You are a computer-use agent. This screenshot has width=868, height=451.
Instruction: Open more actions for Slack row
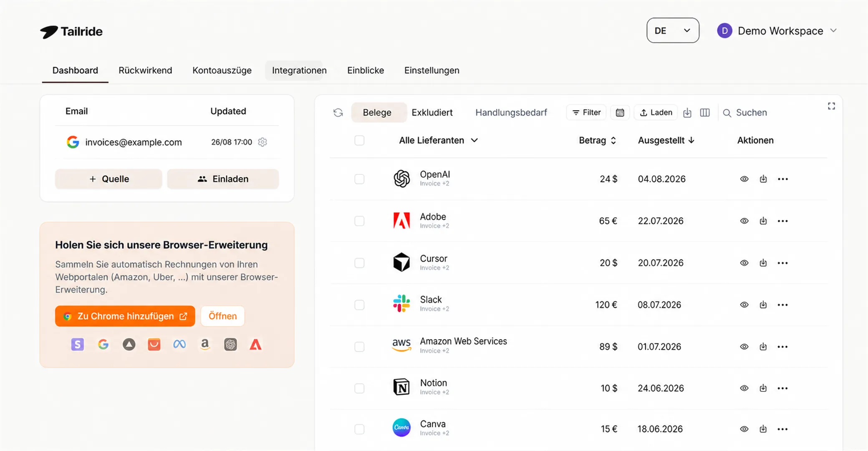pos(783,305)
